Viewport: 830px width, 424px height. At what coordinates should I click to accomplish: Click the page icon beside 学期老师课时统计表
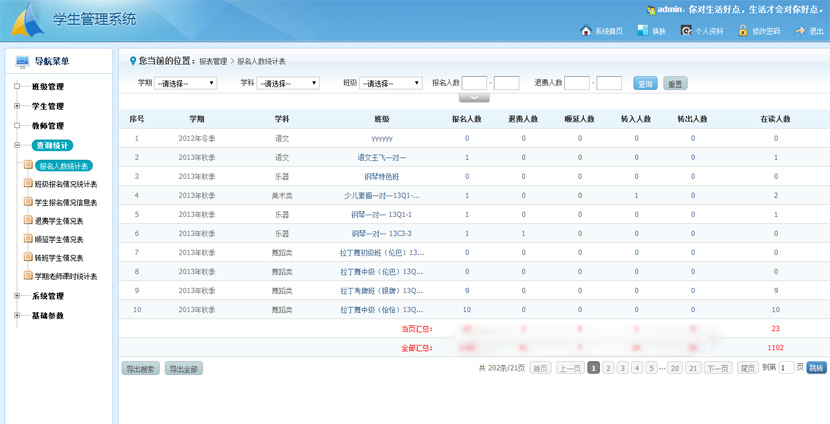28,275
